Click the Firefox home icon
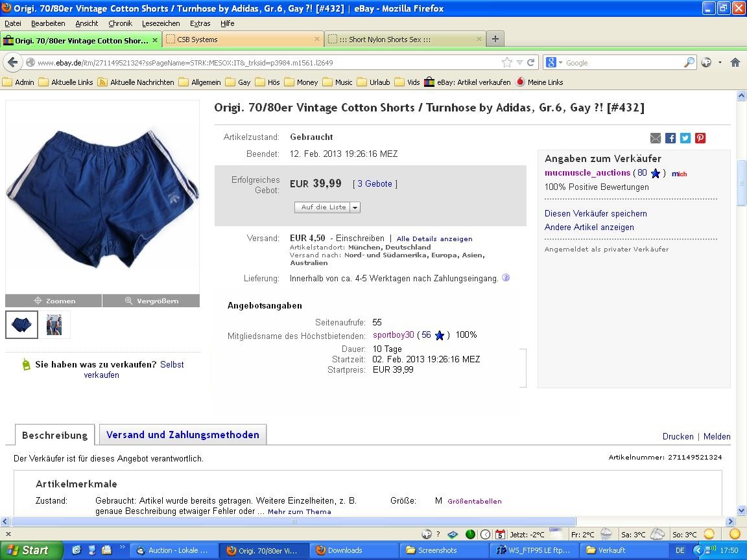747x560 pixels. click(735, 62)
